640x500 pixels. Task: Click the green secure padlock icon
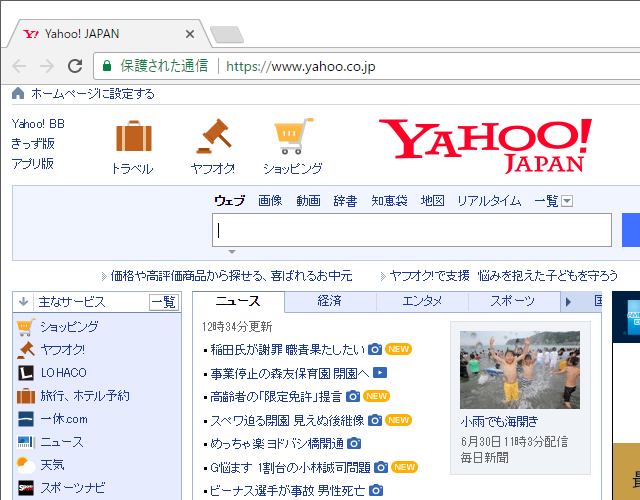[x=107, y=66]
